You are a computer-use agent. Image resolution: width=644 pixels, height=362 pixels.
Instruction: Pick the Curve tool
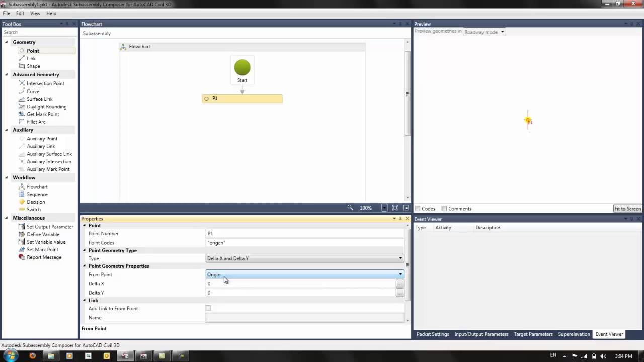33,91
